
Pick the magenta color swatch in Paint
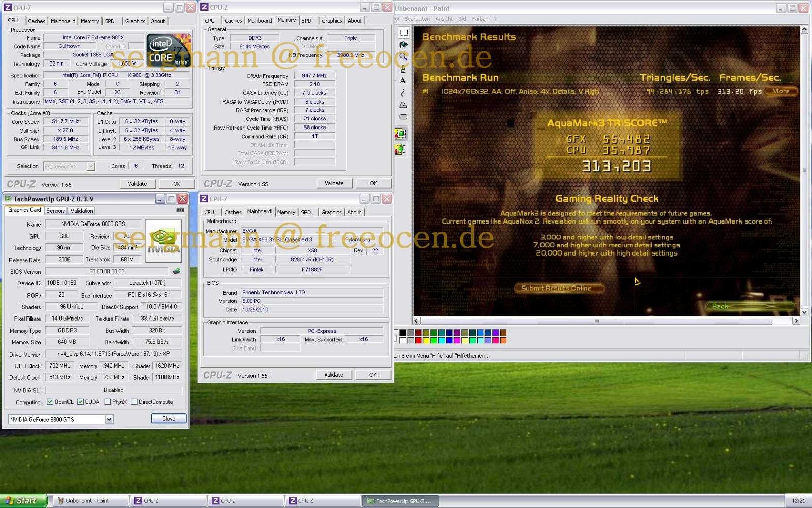click(x=457, y=340)
